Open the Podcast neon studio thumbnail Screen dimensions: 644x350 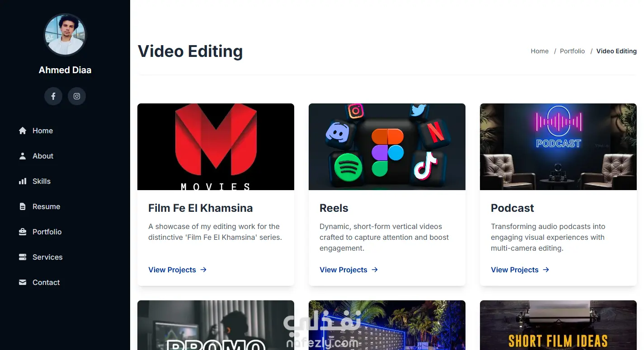tap(558, 147)
